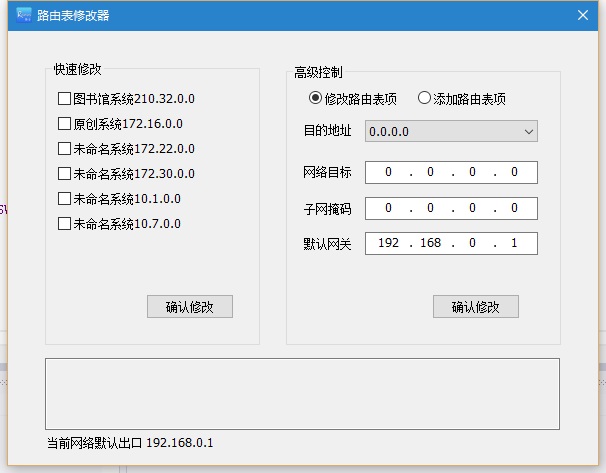Focus first octet of 子网掩码 field
Screen dimensions: 606x473
click(388, 208)
